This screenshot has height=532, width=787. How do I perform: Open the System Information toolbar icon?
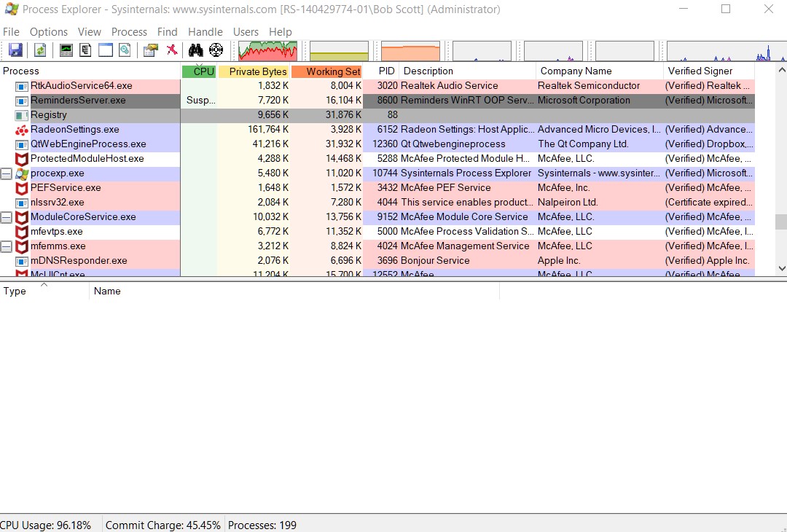click(x=66, y=50)
